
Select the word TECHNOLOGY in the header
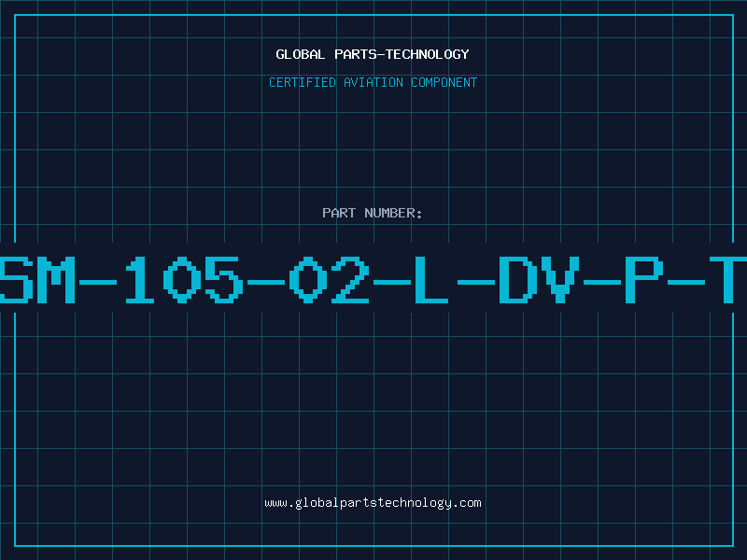(428, 54)
